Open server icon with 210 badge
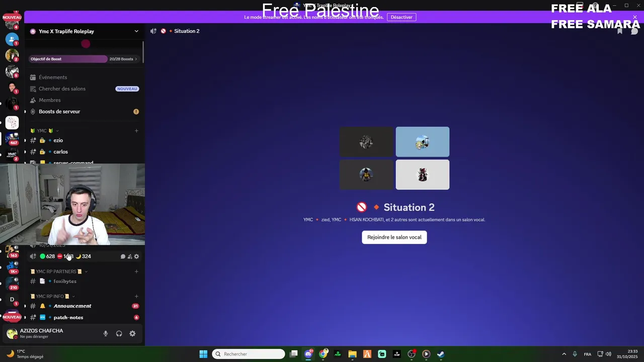This screenshot has height=362, width=644. [12, 283]
